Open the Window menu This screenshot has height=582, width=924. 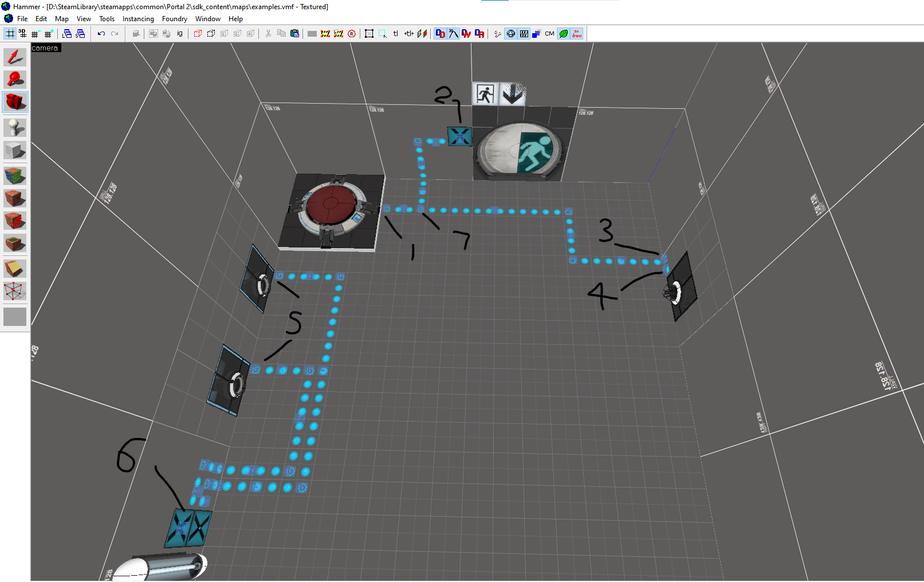pyautogui.click(x=208, y=19)
